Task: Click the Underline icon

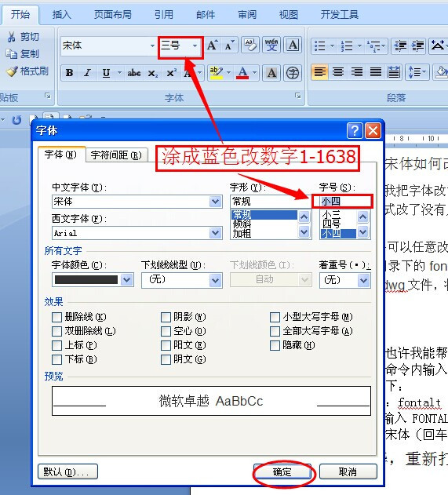Action: [107, 73]
